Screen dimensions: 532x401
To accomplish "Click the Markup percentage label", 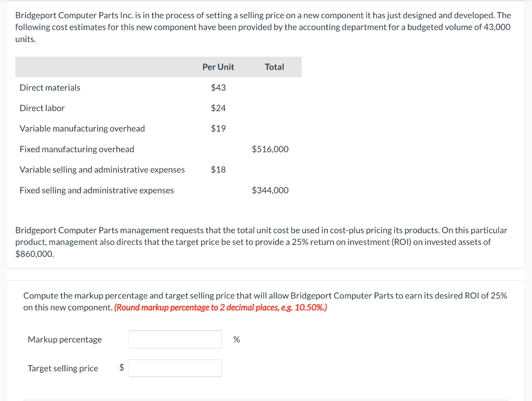I will [65, 340].
